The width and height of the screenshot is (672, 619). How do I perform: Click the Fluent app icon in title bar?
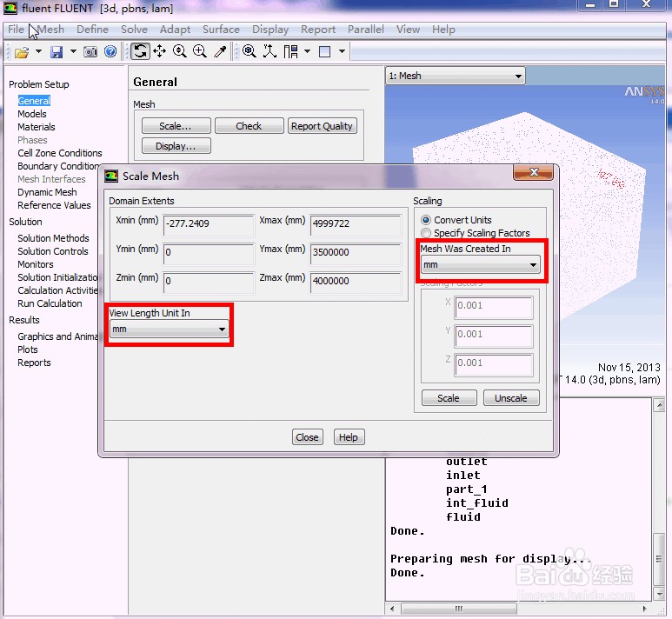click(x=10, y=8)
